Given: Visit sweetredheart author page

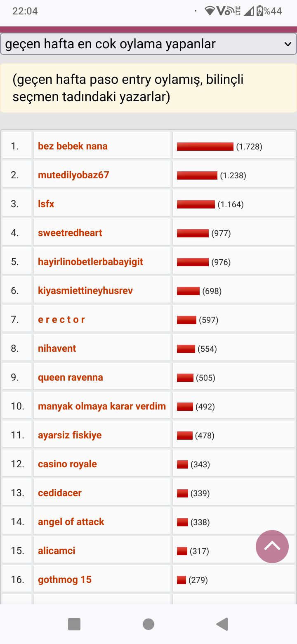Looking at the screenshot, I should click(x=70, y=233).
